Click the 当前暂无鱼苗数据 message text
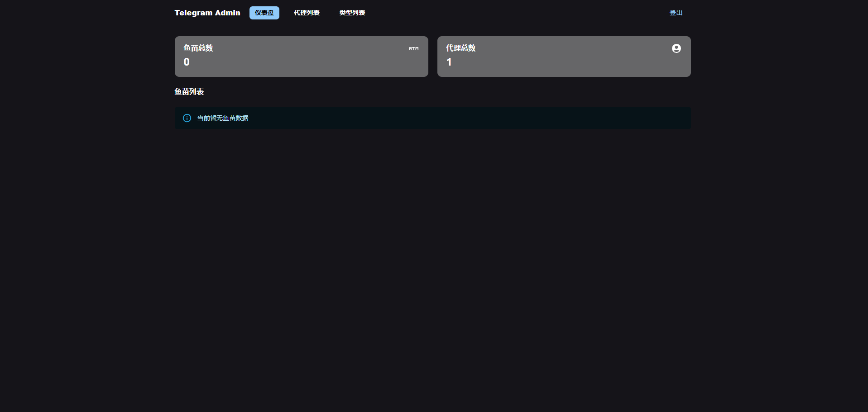 pos(223,118)
